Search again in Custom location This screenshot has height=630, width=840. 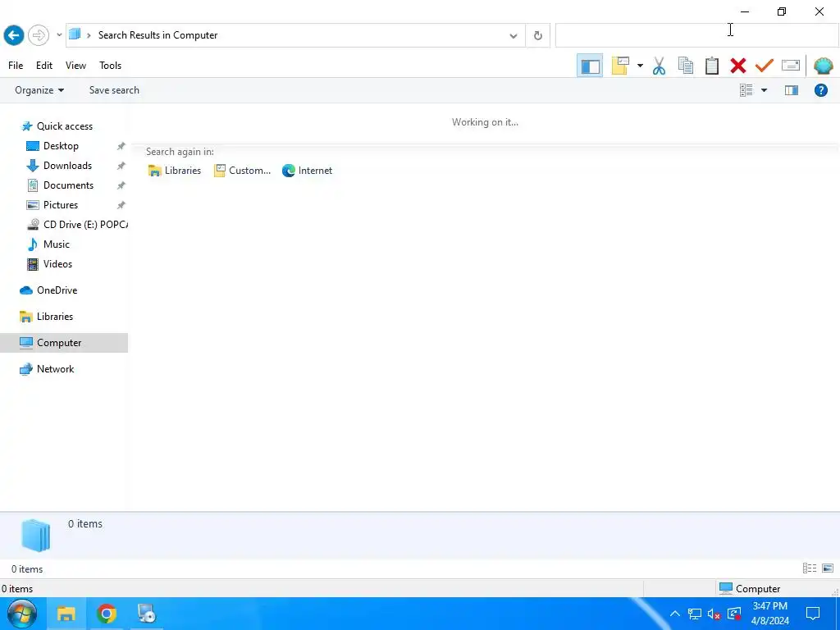[x=242, y=171]
